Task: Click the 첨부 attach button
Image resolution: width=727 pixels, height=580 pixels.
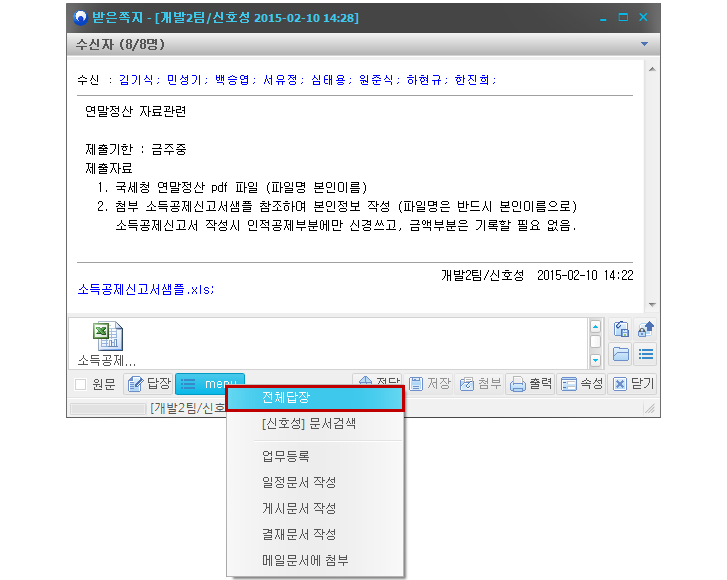Action: tap(480, 384)
